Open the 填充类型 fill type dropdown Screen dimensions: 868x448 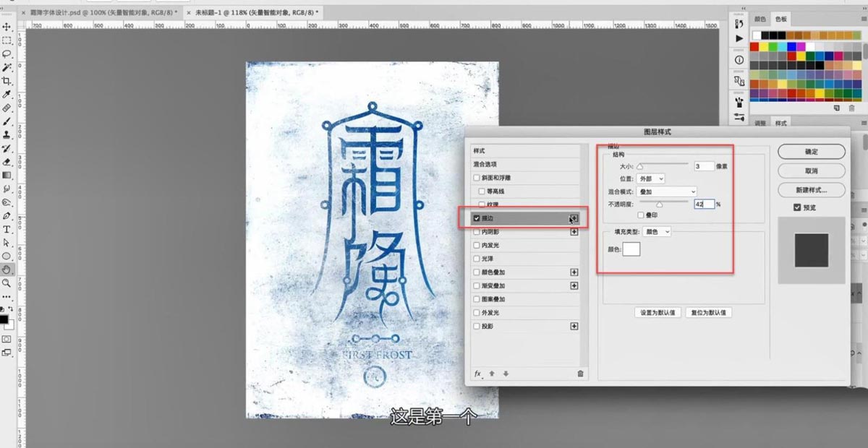click(x=658, y=232)
